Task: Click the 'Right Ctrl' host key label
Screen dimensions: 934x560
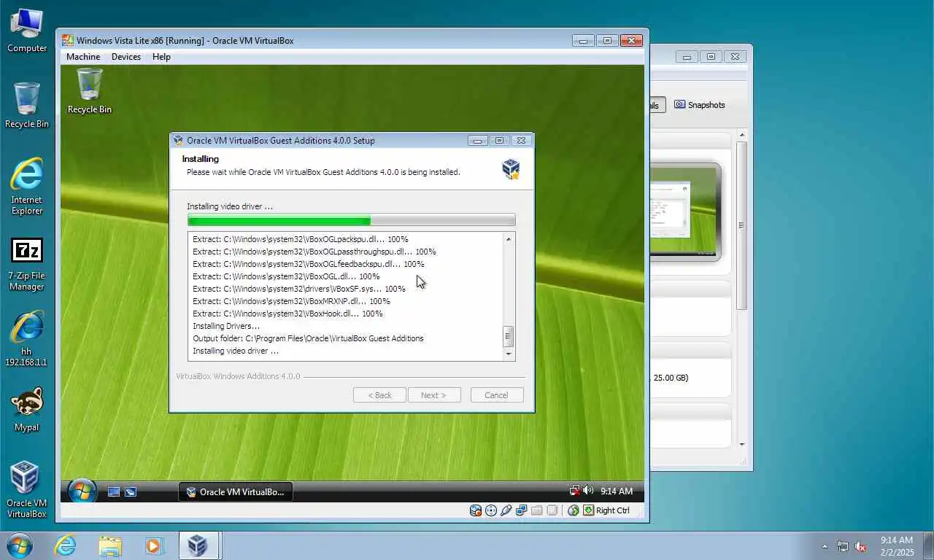Action: point(612,510)
